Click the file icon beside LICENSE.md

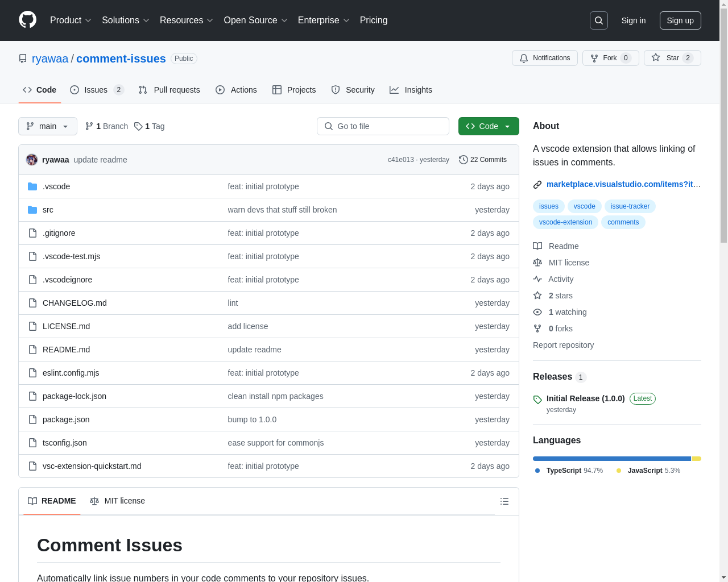coord(32,326)
